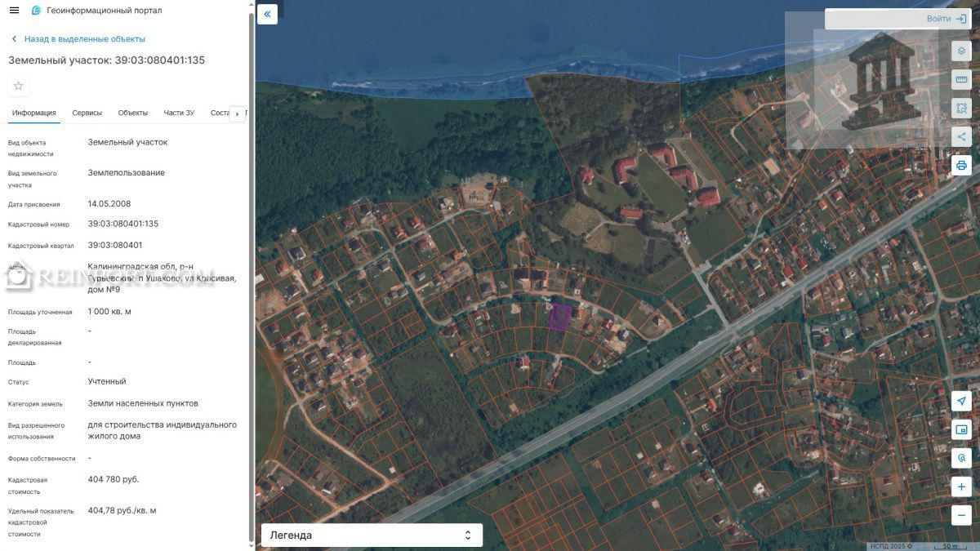This screenshot has width=980, height=551.
Task: Open the Объекты tab
Action: 132,113
